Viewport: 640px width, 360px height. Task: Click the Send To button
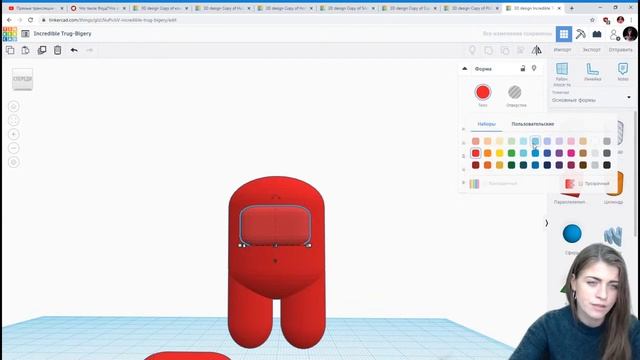[620, 50]
